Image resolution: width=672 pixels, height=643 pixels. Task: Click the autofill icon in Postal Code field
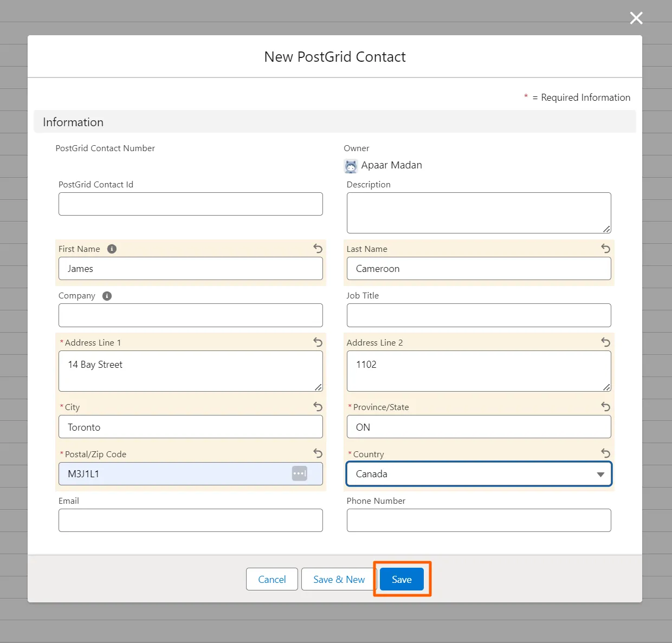click(300, 473)
